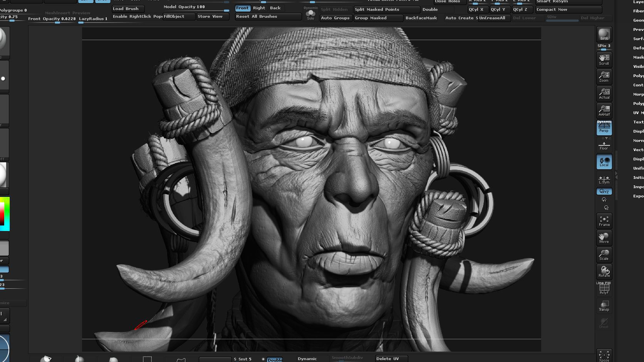Click the Actual size icon
Screen dimensions: 644x362
coord(604,93)
